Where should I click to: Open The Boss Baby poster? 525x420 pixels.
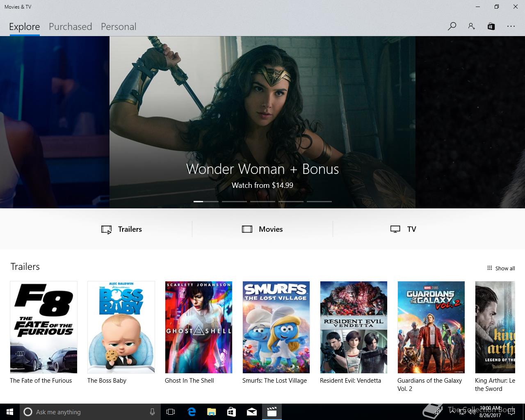(121, 327)
